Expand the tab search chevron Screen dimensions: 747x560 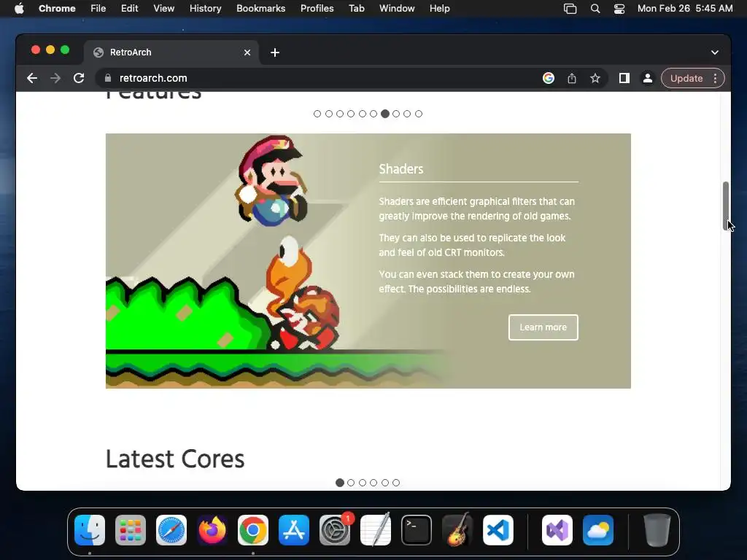715,52
